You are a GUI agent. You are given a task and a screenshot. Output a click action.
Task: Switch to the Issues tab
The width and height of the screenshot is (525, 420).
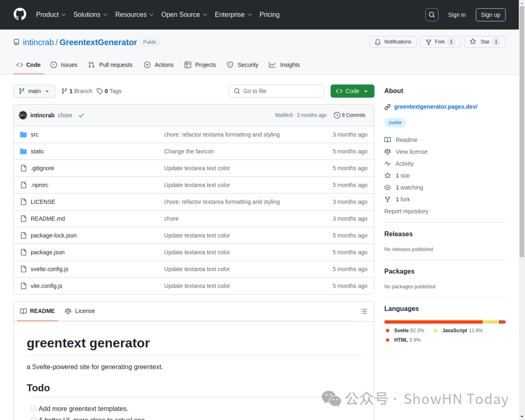click(64, 65)
